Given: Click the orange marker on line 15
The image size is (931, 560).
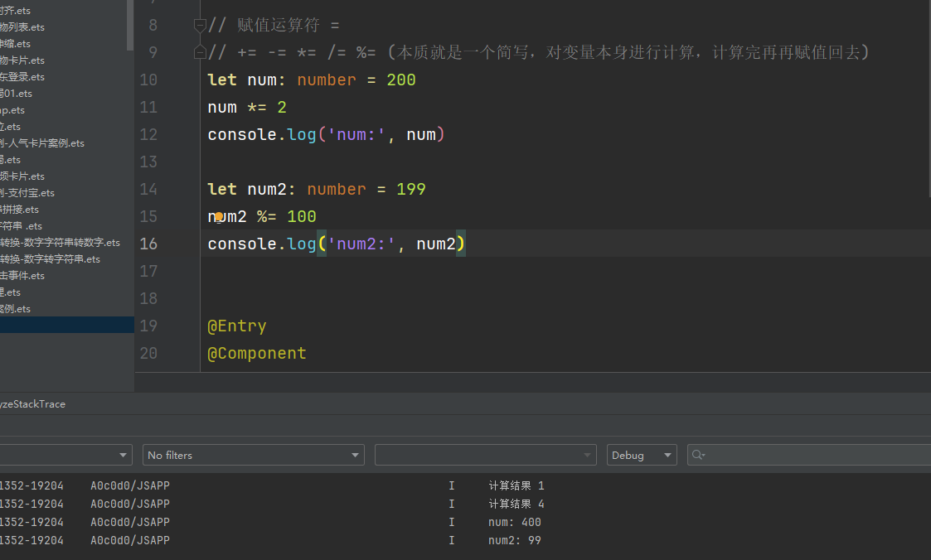Looking at the screenshot, I should click(x=219, y=216).
